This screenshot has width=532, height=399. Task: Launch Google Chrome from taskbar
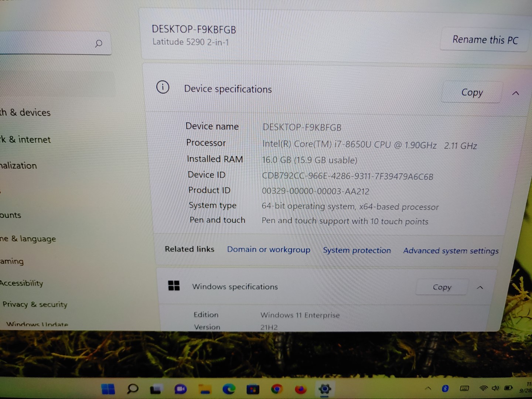point(277,389)
